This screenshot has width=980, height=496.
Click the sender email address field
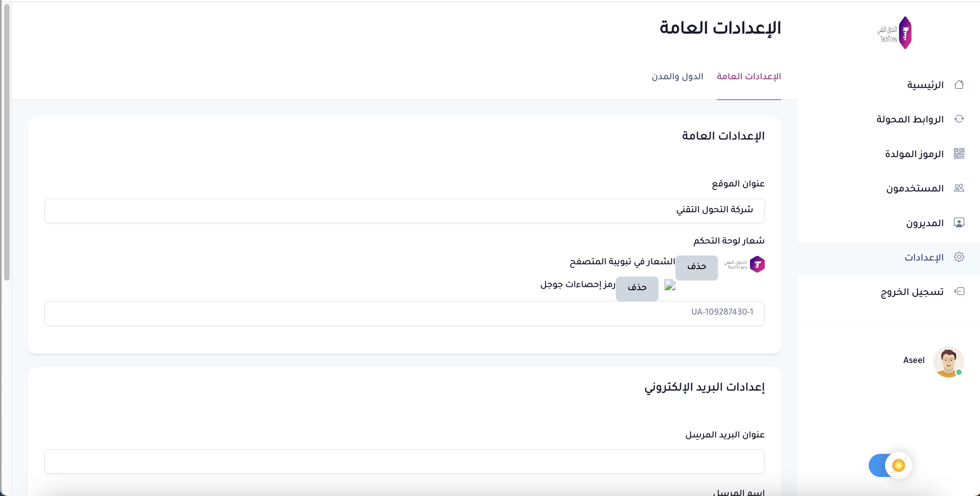(404, 461)
